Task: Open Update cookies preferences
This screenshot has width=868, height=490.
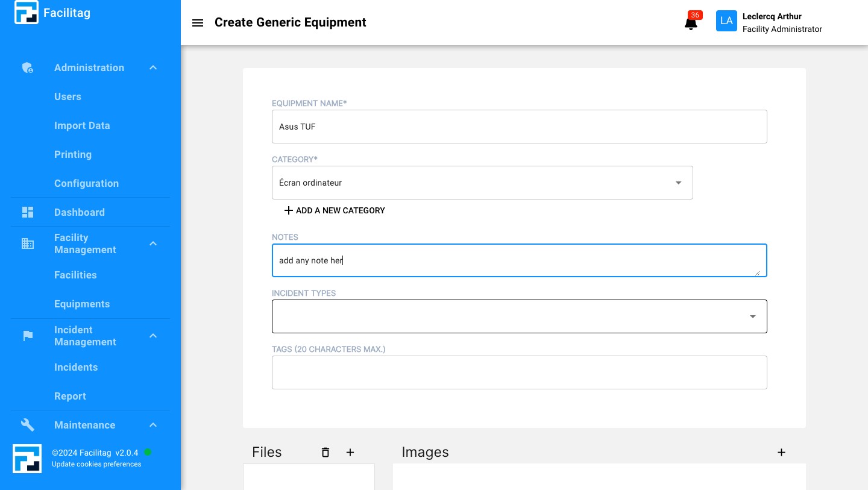Action: coord(96,464)
